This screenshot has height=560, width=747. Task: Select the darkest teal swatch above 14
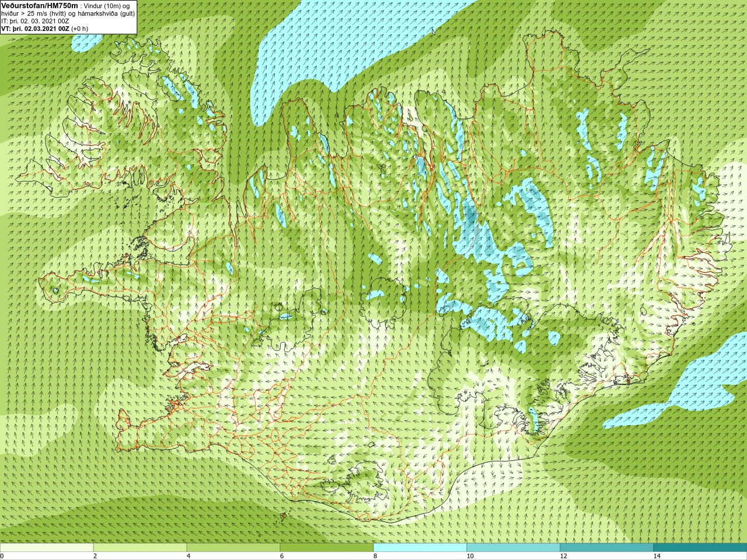coord(700,548)
